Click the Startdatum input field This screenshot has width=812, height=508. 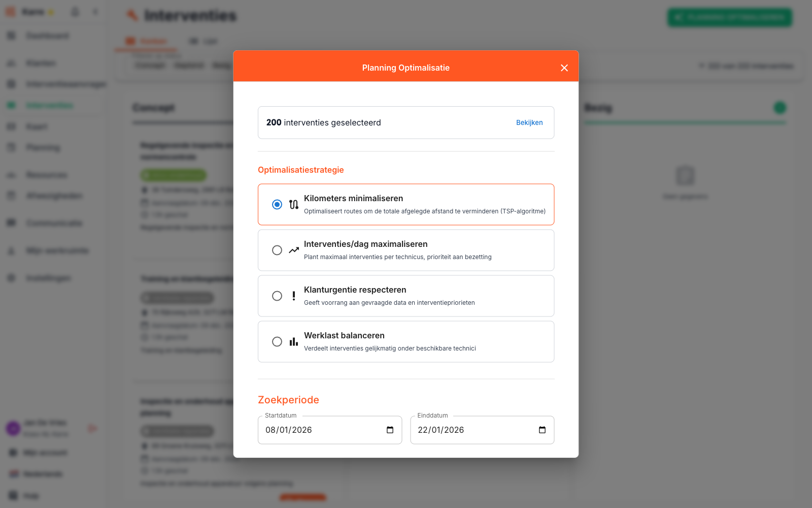pyautogui.click(x=315, y=430)
